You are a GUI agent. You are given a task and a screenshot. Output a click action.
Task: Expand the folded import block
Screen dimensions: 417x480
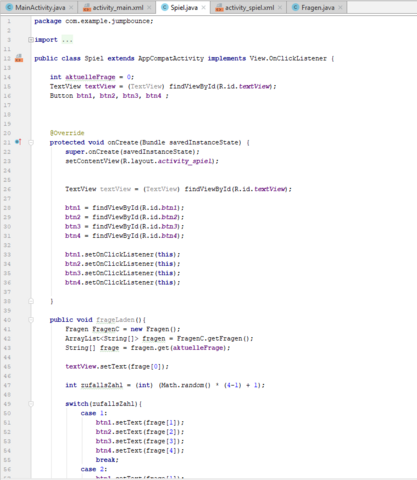[x=31, y=40]
